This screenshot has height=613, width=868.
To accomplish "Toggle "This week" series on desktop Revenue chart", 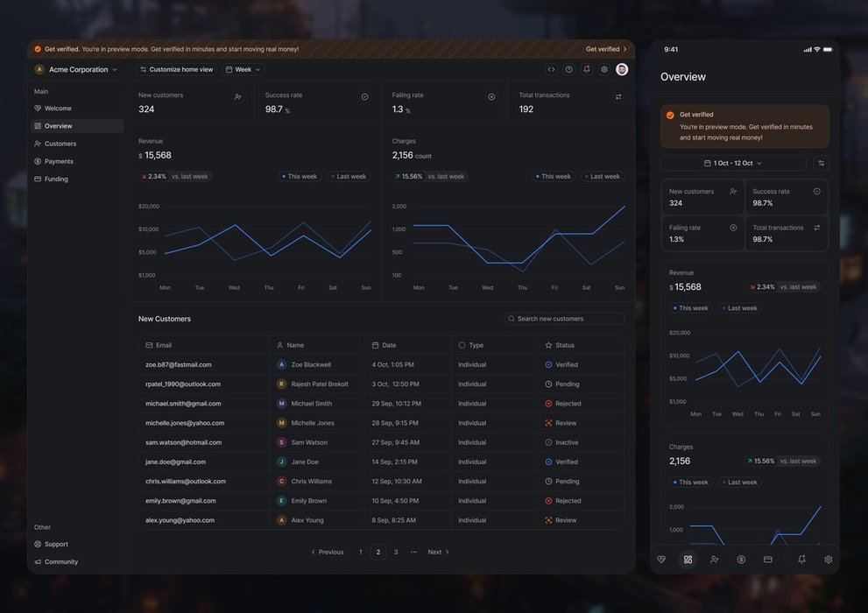I will click(x=299, y=176).
